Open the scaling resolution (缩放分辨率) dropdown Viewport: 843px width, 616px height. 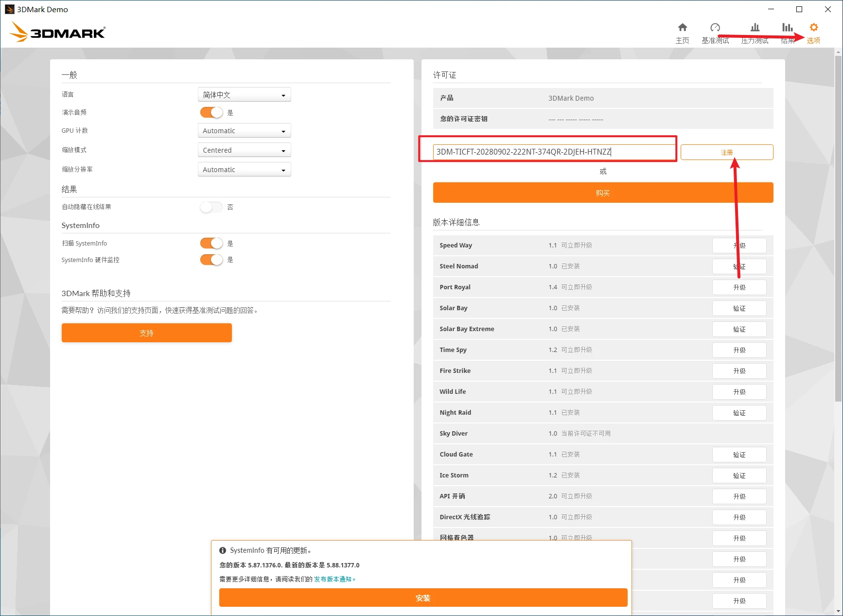click(x=245, y=170)
